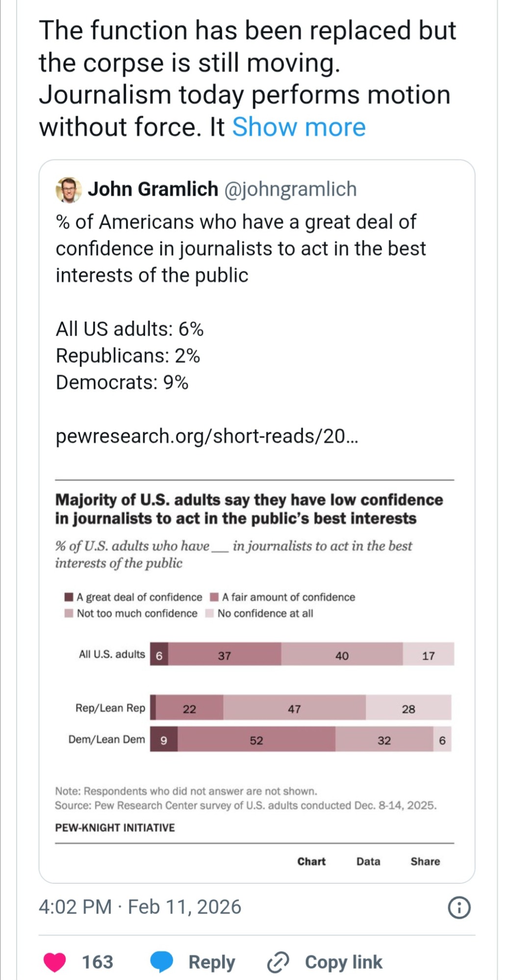Expand the post with Show more
This screenshot has width=509, height=980.
click(x=299, y=127)
